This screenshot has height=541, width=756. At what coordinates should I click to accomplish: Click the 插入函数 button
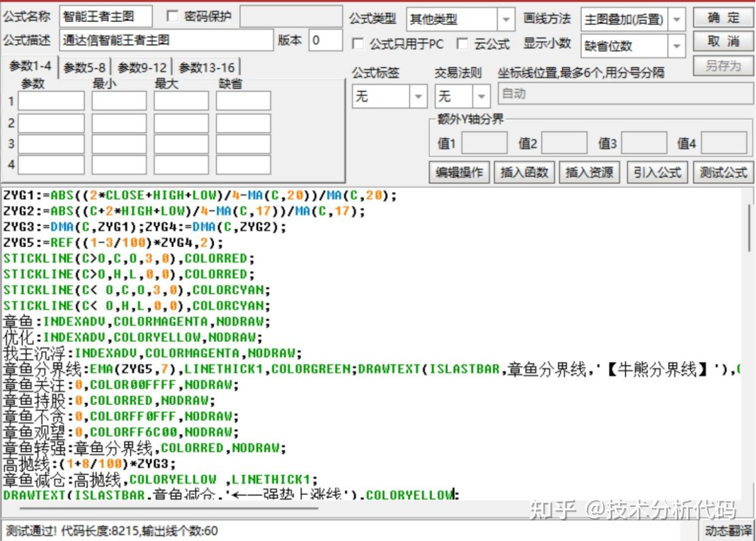click(x=524, y=172)
